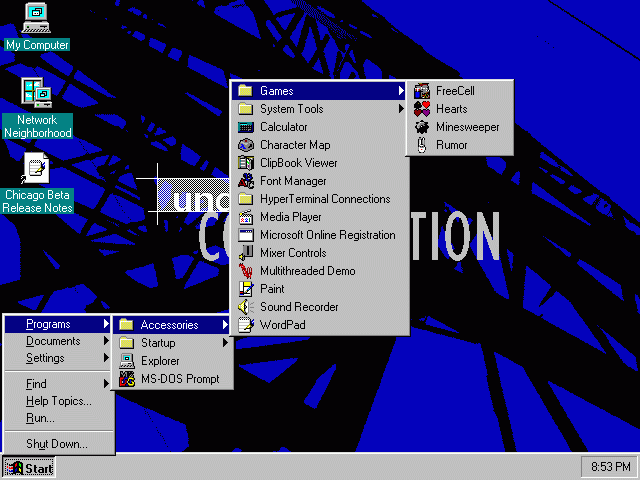
Task: Select the Character Map text entry
Action: (295, 145)
